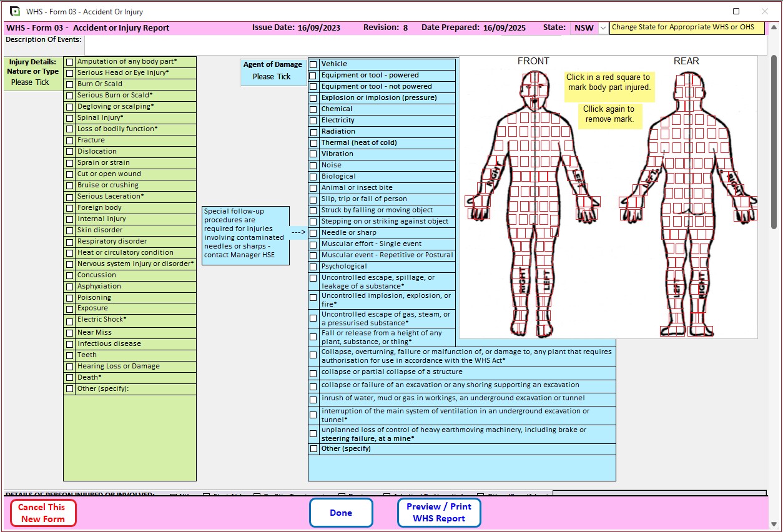
Task: Click the WHS form application icon in the title bar
Action: point(16,11)
